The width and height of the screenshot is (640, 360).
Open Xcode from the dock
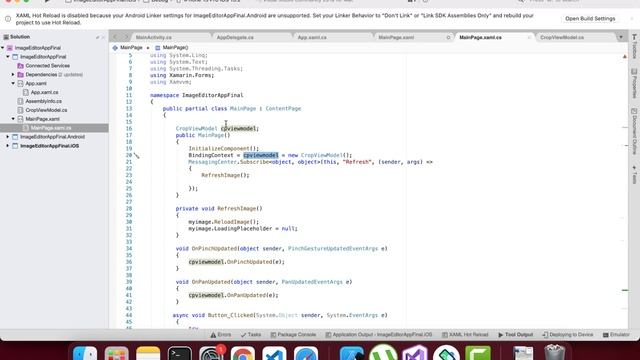[351, 353]
